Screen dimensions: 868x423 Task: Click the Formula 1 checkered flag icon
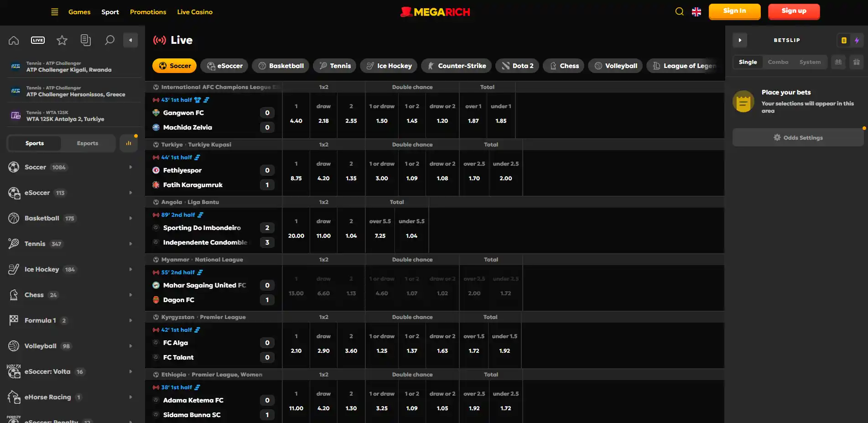[x=14, y=320]
